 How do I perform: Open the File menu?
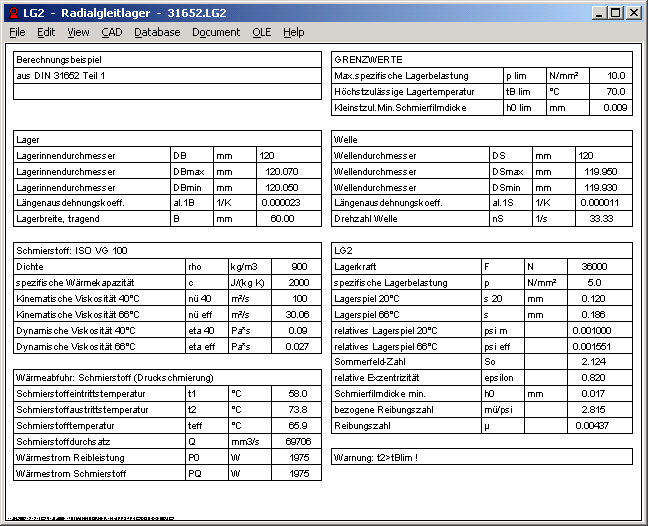(x=17, y=32)
